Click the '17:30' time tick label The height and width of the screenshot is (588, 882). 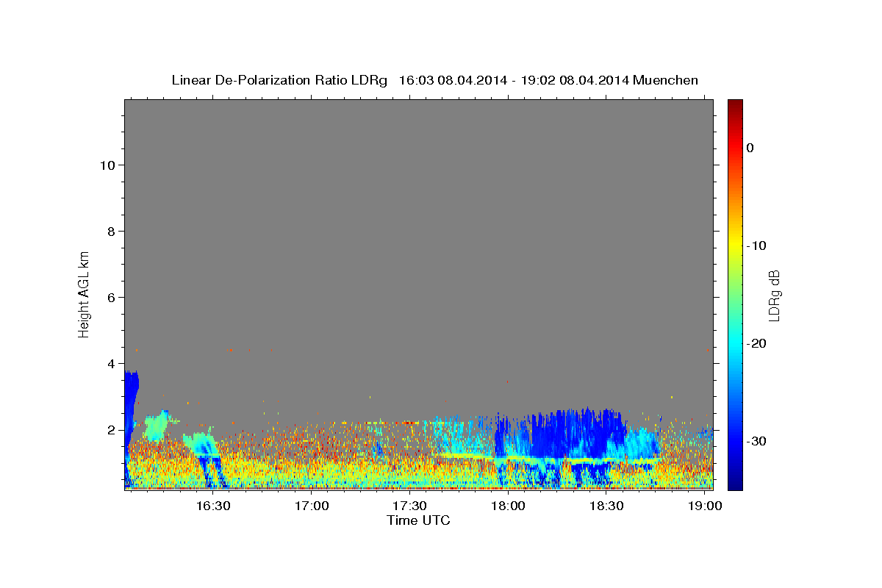click(x=409, y=506)
